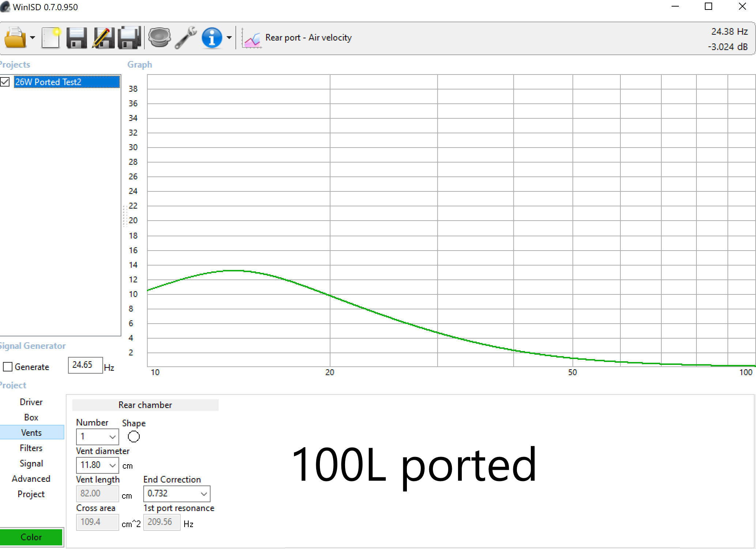Click the green Color button
The width and height of the screenshot is (756, 549).
[31, 537]
